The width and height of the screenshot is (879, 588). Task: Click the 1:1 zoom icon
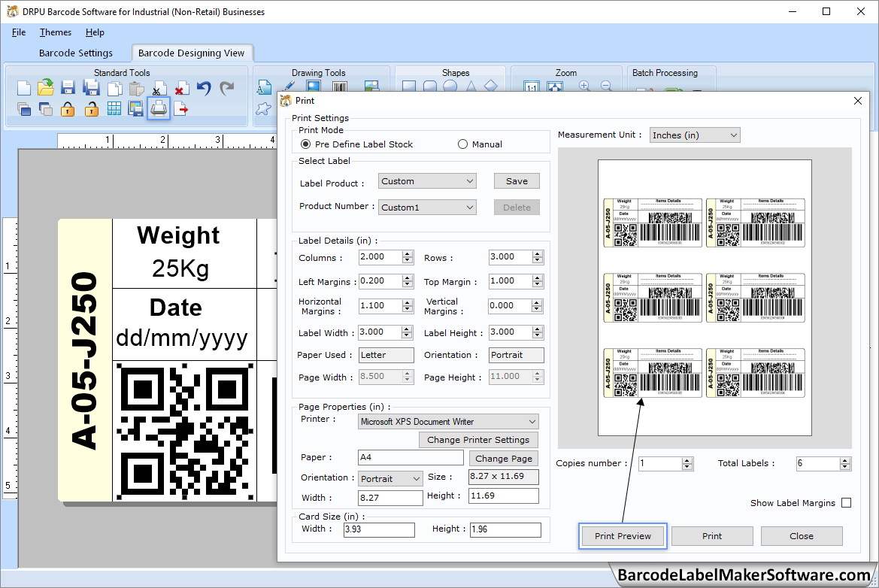coord(532,86)
